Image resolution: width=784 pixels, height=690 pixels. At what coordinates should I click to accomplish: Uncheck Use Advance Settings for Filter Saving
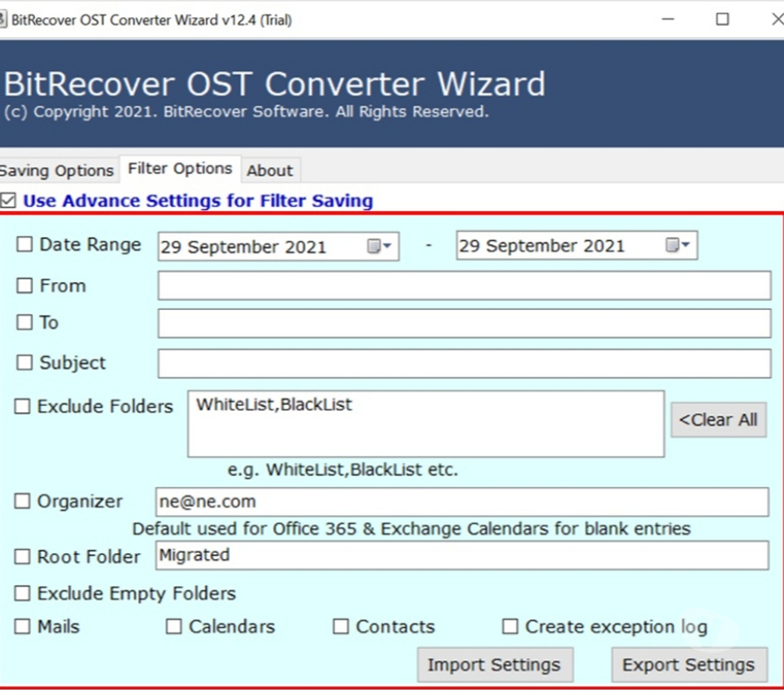pos(8,200)
